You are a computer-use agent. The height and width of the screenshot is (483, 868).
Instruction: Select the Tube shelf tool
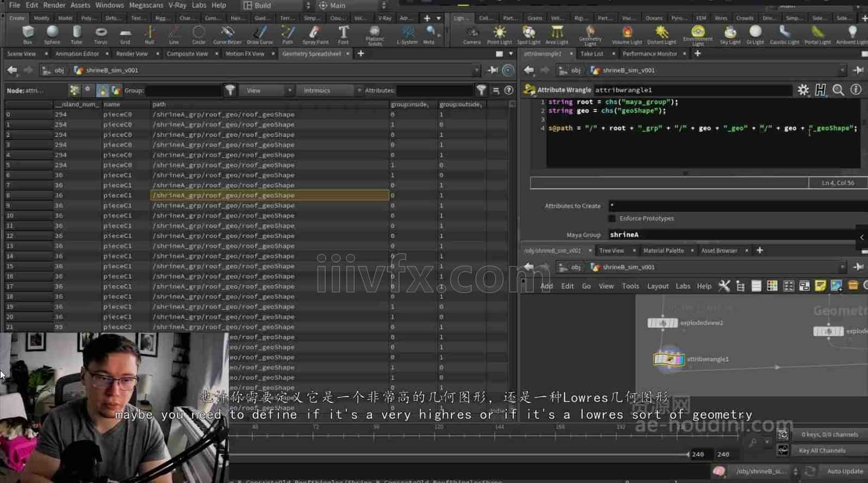(76, 35)
